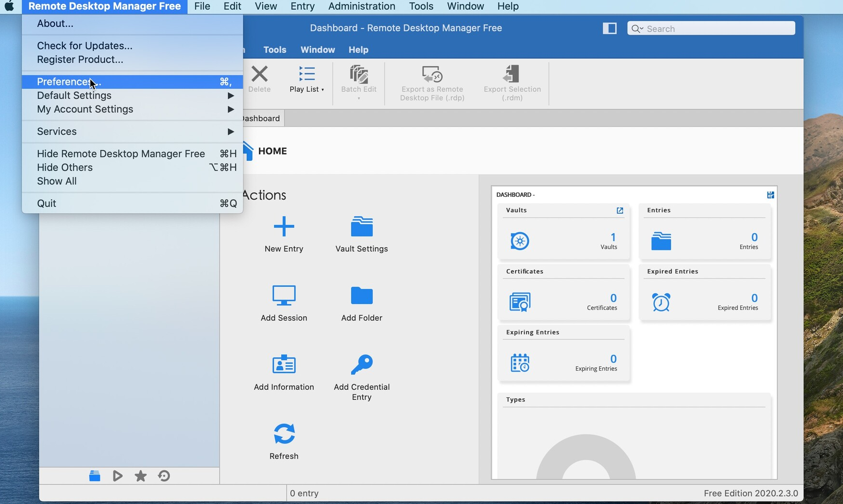Select the opened sessions play icon in bottom bar
This screenshot has height=504, width=843.
pos(118,476)
